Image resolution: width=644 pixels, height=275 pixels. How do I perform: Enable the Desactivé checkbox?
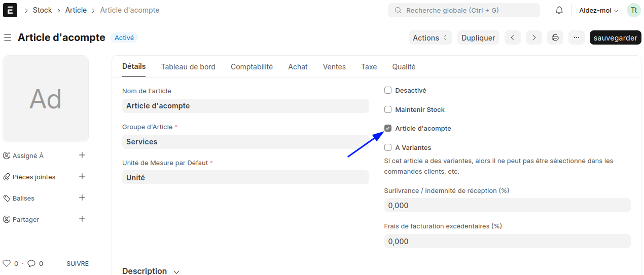388,90
